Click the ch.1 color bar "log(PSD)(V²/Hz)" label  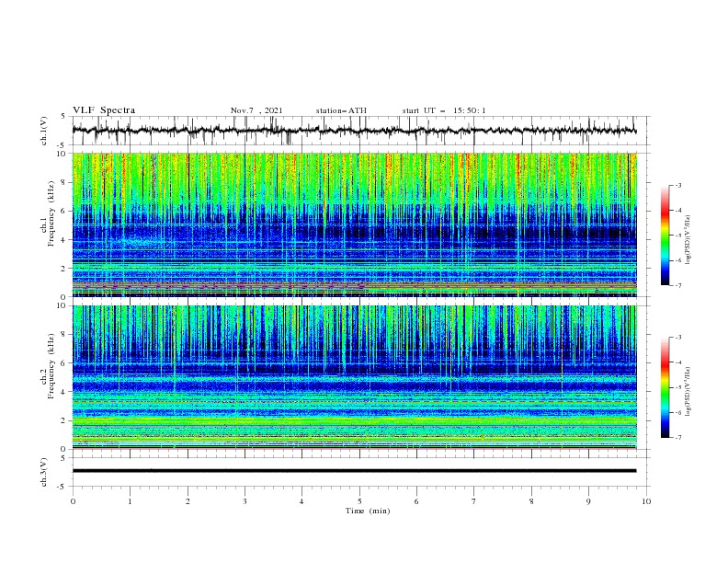click(x=688, y=240)
